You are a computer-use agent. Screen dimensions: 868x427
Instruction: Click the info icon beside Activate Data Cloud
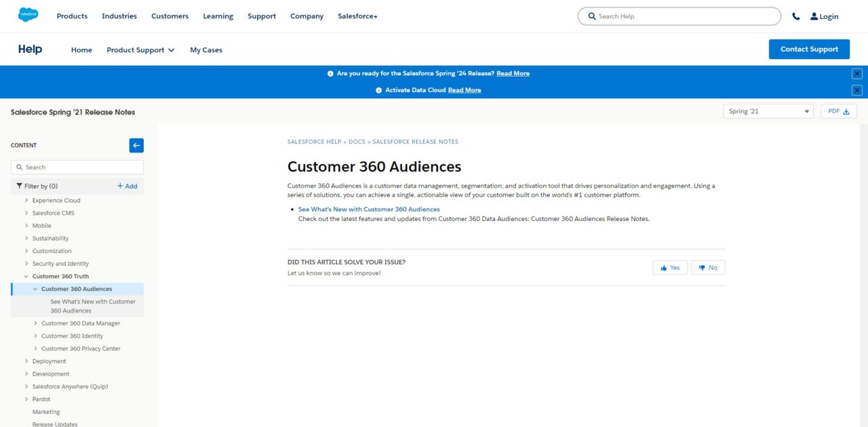(x=378, y=90)
